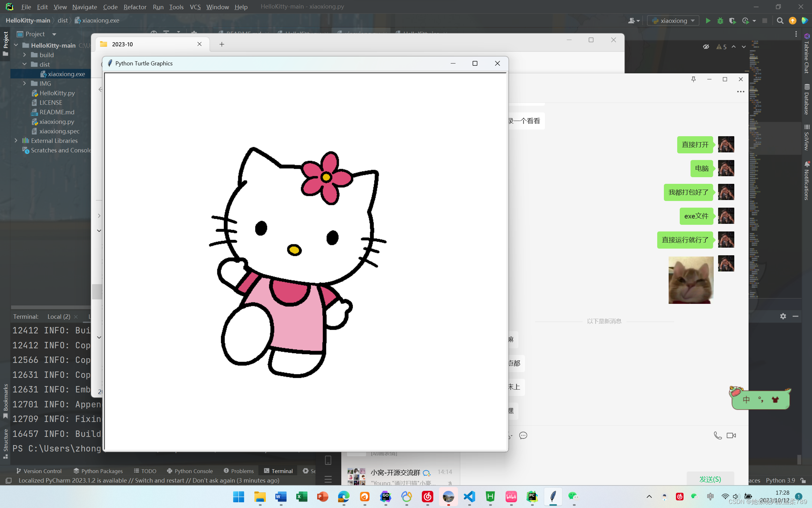Select the 2023-10 explorer tab
The width and height of the screenshot is (812, 508).
152,44
